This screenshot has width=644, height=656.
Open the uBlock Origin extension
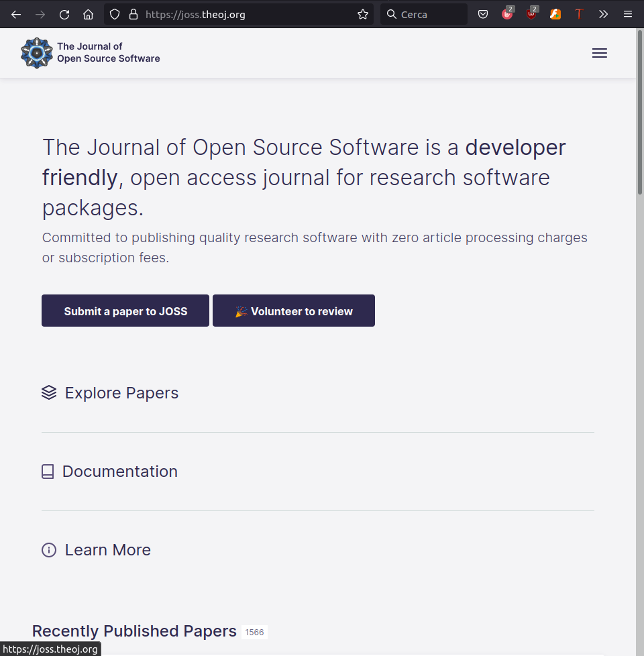point(531,15)
